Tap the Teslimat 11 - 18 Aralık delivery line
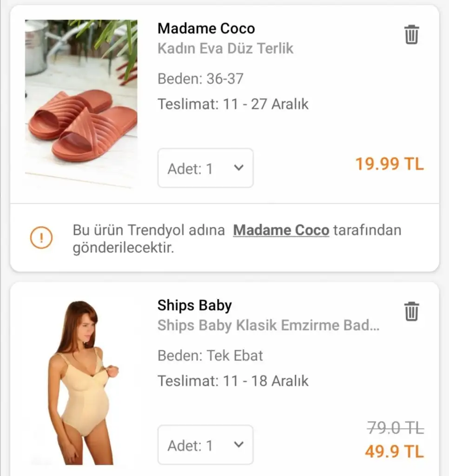The image size is (449, 476). [233, 381]
